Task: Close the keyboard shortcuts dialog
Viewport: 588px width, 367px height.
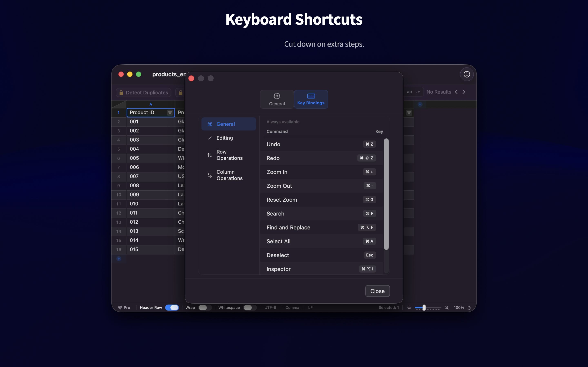Action: click(377, 291)
